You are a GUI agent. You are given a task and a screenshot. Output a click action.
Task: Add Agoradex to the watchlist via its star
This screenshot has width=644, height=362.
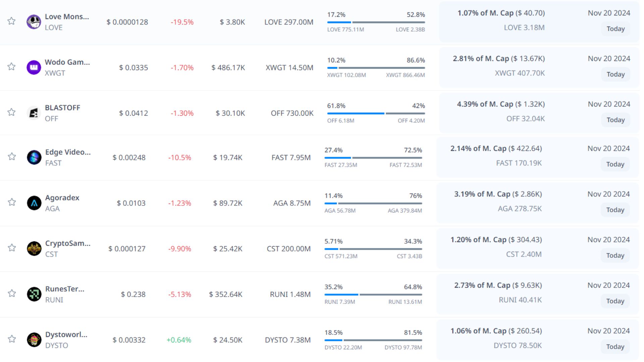(12, 202)
